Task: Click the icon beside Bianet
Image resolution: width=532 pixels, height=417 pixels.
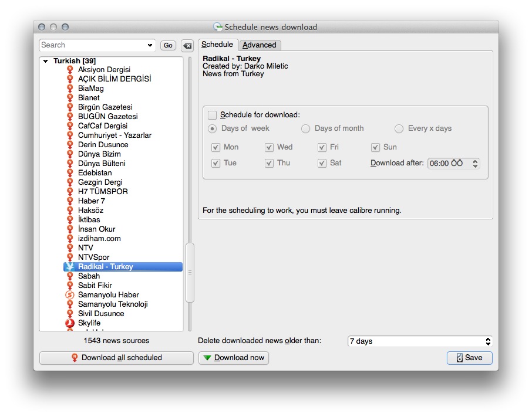Action: (70, 97)
